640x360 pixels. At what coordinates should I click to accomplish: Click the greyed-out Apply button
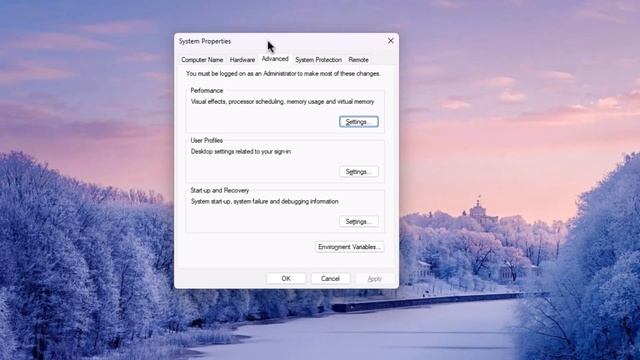tap(375, 278)
